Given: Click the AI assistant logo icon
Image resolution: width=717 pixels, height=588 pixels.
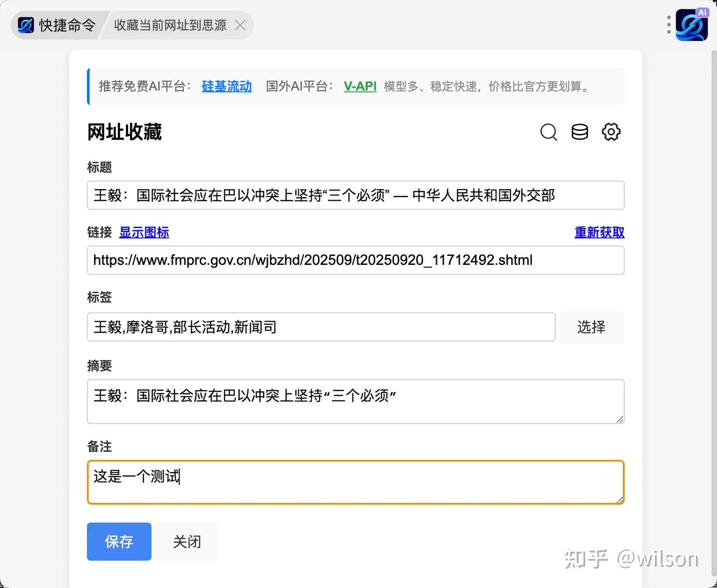Looking at the screenshot, I should [x=692, y=24].
